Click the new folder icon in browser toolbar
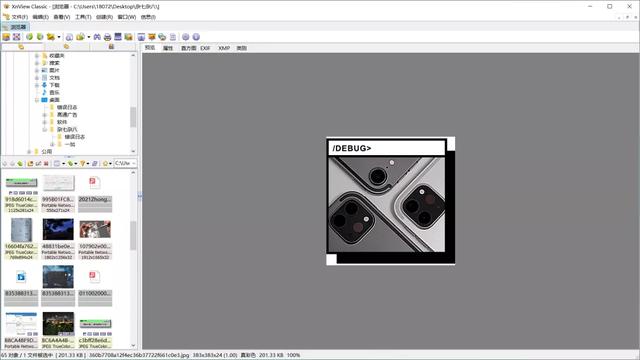The height and width of the screenshot is (360, 640). (30, 163)
